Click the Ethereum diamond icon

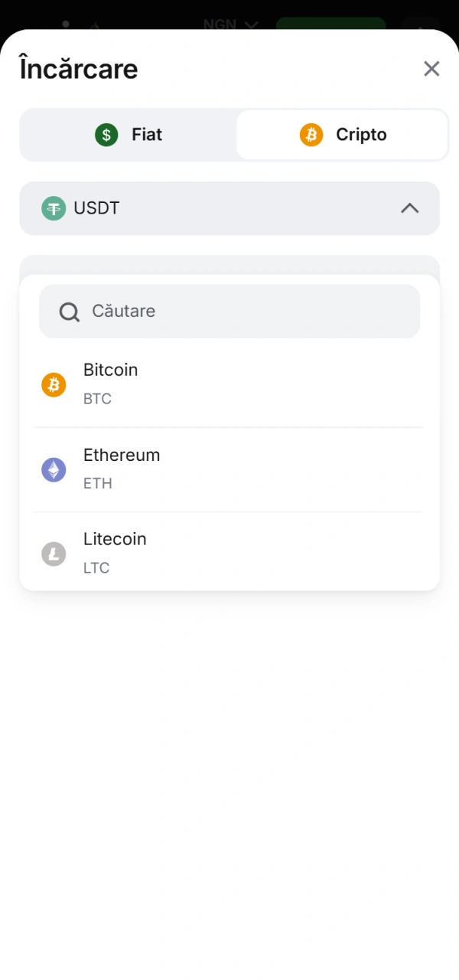click(54, 469)
